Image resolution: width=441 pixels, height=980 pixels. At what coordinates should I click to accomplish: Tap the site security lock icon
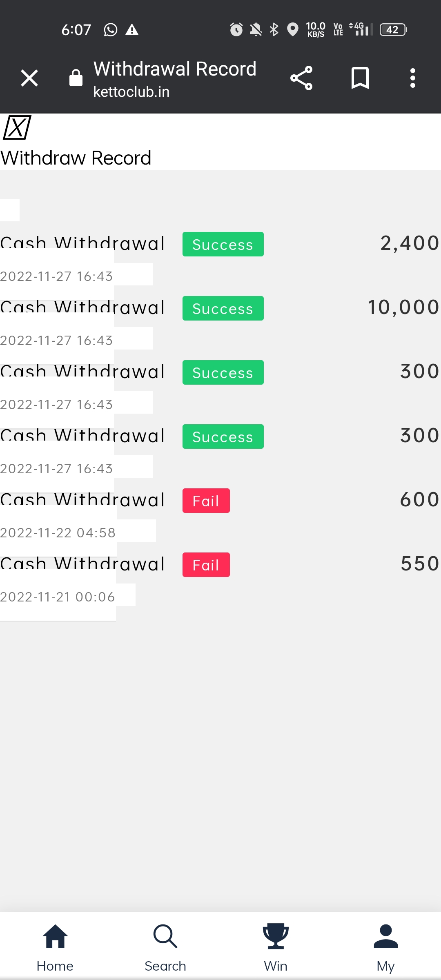76,78
